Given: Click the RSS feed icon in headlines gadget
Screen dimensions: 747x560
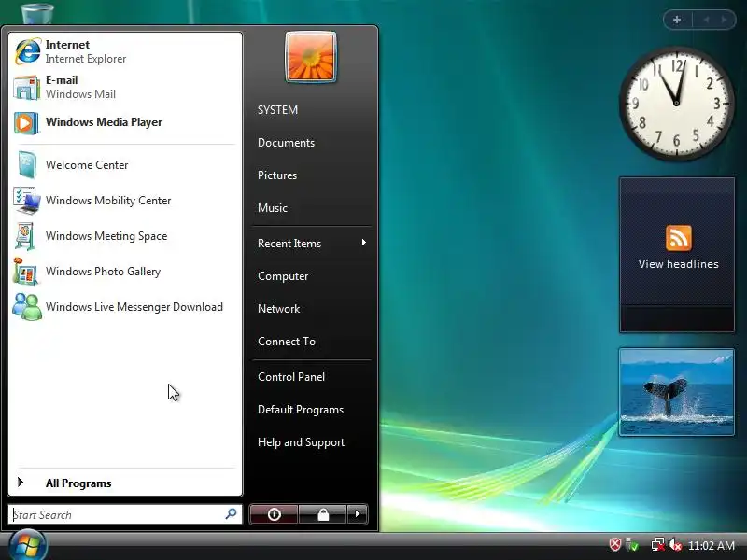Looking at the screenshot, I should (x=679, y=238).
